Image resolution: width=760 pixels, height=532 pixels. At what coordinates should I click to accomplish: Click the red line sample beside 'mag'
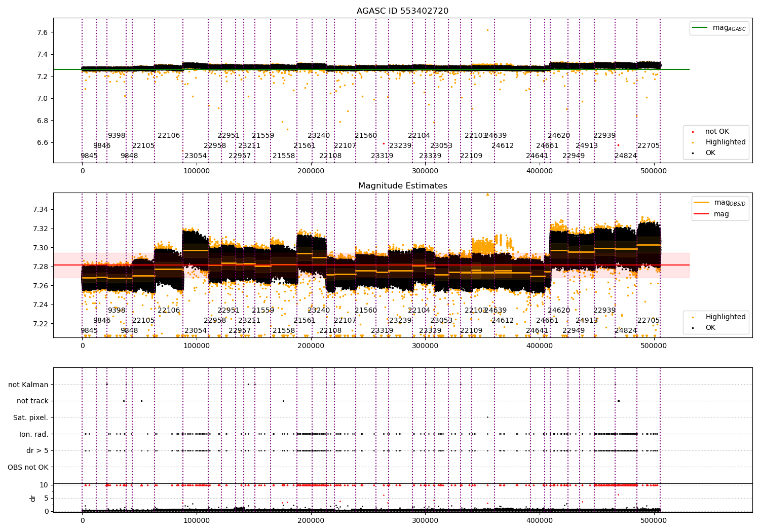coord(702,214)
